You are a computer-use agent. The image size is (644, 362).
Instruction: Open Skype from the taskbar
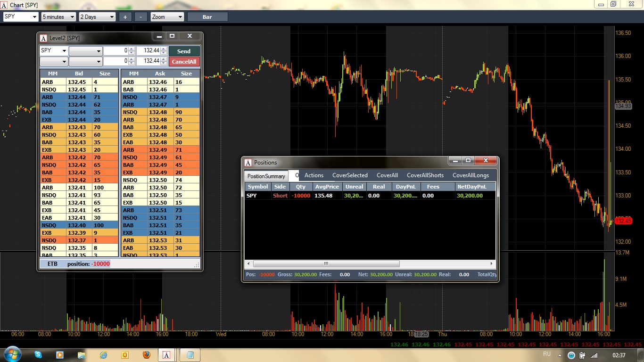pos(38,354)
